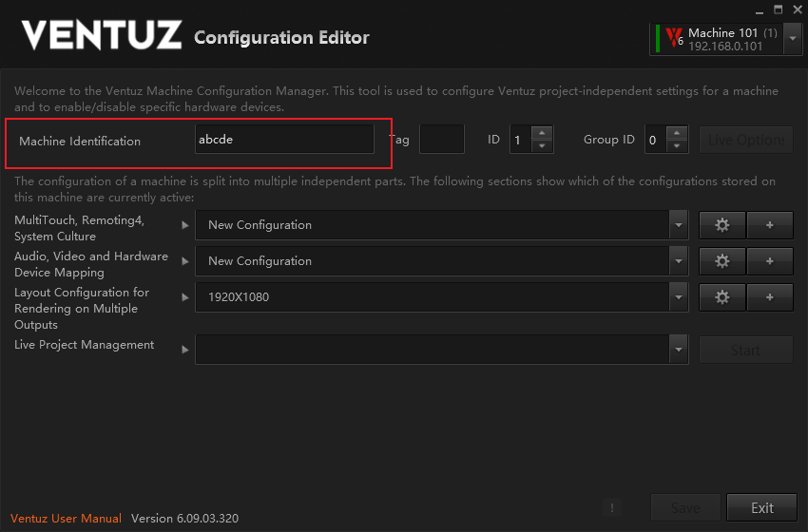Click the Ventuz V6 machine logo icon
This screenshot has width=808, height=532.
click(x=674, y=38)
